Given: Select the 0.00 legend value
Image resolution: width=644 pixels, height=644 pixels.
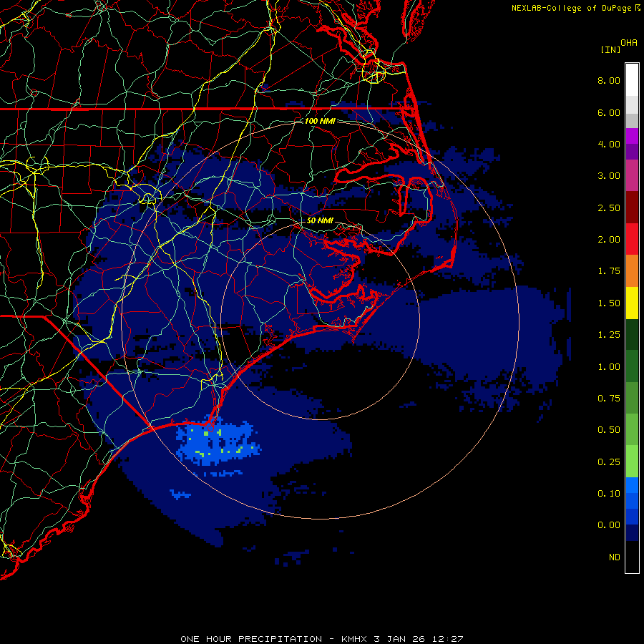Looking at the screenshot, I should coord(609,525).
